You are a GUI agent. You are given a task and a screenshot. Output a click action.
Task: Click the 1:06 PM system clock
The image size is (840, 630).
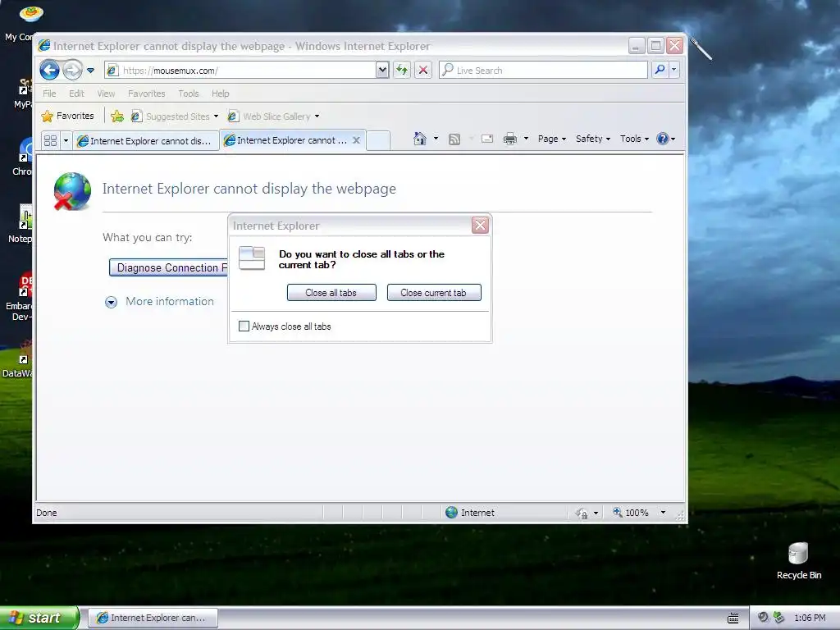click(x=810, y=618)
